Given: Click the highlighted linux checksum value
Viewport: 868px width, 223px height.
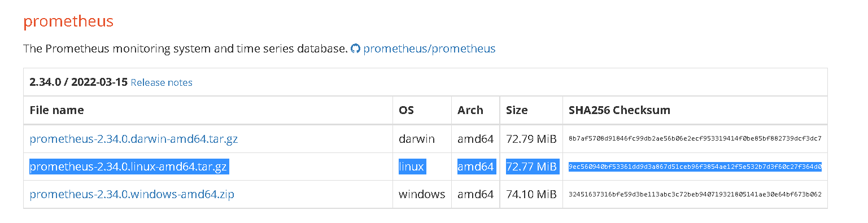Looking at the screenshot, I should point(695,167).
